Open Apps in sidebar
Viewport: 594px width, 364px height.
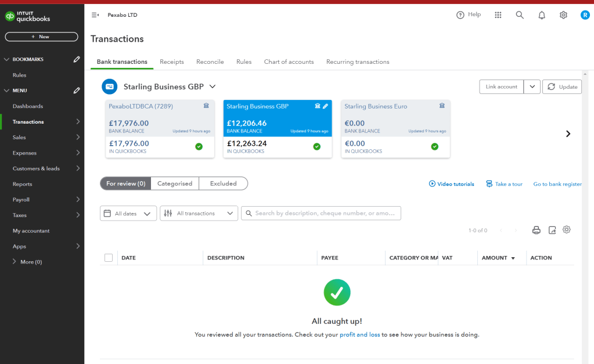[19, 246]
